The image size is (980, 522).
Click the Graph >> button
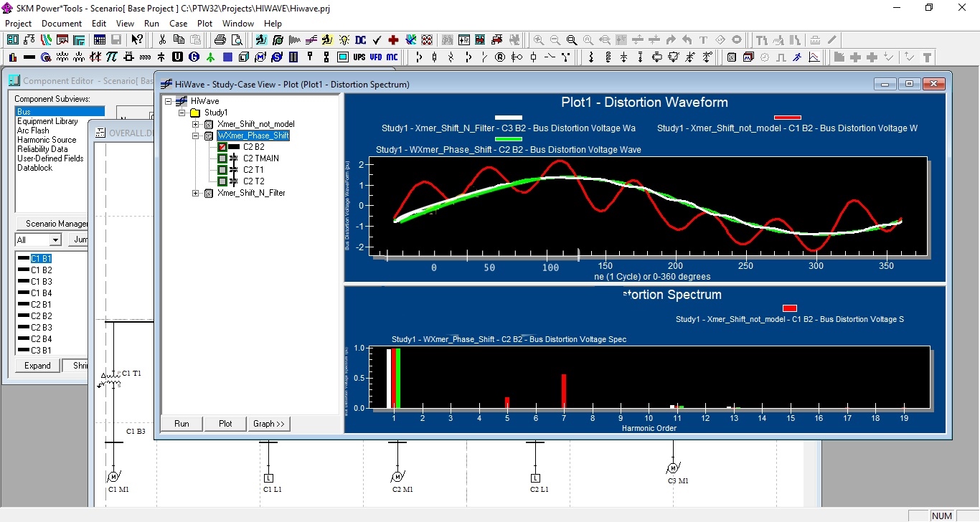click(x=268, y=424)
